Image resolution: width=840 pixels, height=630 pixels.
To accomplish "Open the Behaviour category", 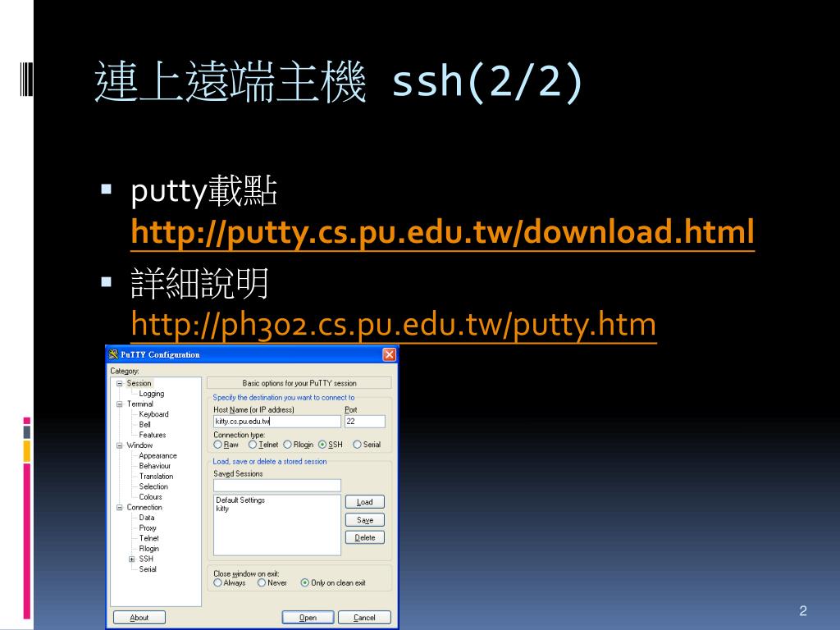I will pyautogui.click(x=155, y=466).
